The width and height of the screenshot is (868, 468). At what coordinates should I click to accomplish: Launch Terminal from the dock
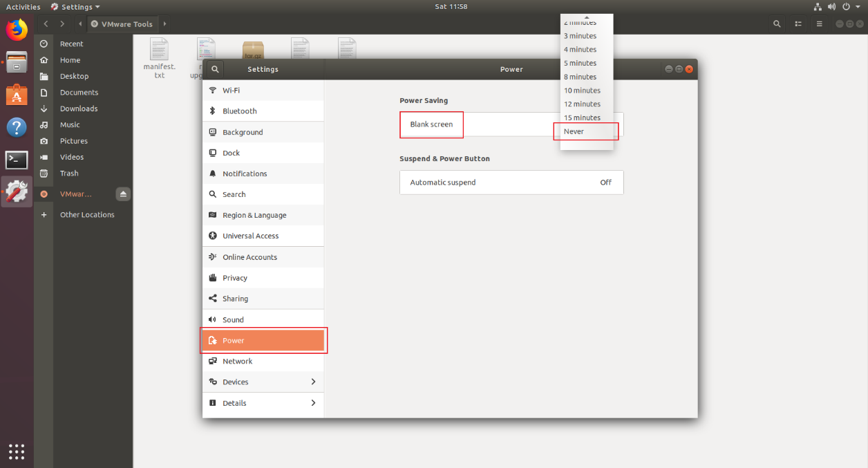coord(17,160)
